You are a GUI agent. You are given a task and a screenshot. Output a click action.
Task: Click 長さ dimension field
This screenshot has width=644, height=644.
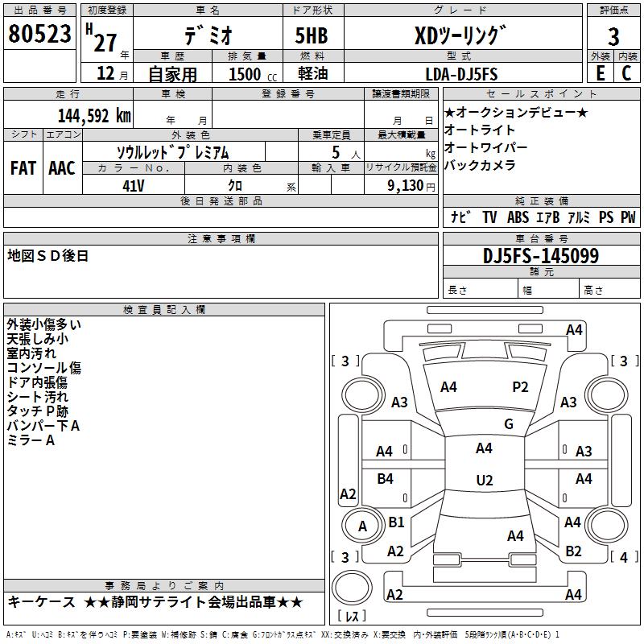click(480, 290)
